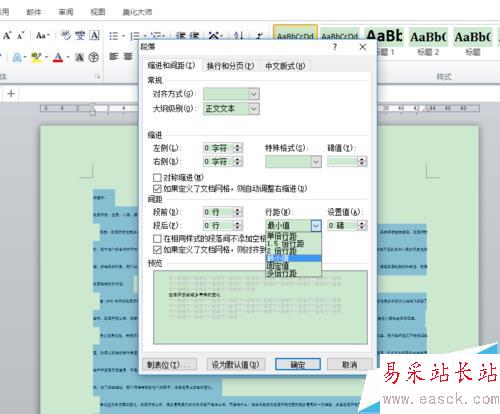The image size is (500, 414).
Task: Select the 缩进和间距 tab
Action: [171, 65]
